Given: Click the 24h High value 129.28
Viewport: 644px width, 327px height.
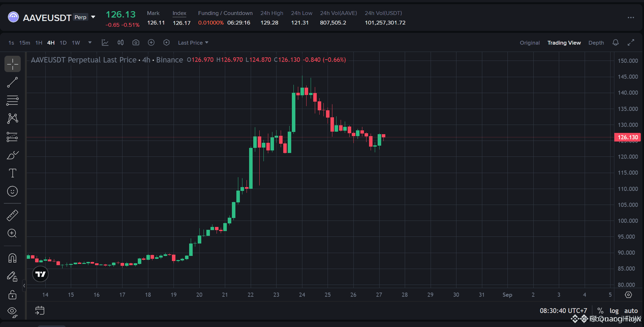Looking at the screenshot, I should 269,23.
